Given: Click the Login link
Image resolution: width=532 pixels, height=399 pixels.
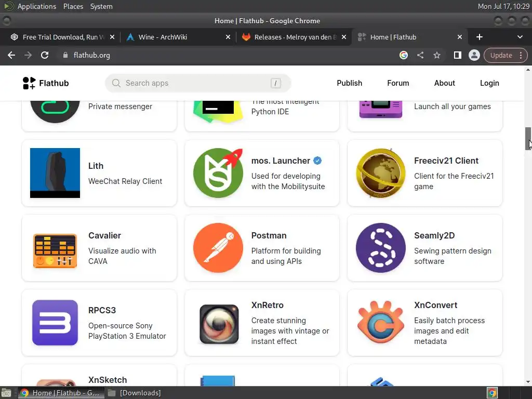Looking at the screenshot, I should tap(489, 83).
